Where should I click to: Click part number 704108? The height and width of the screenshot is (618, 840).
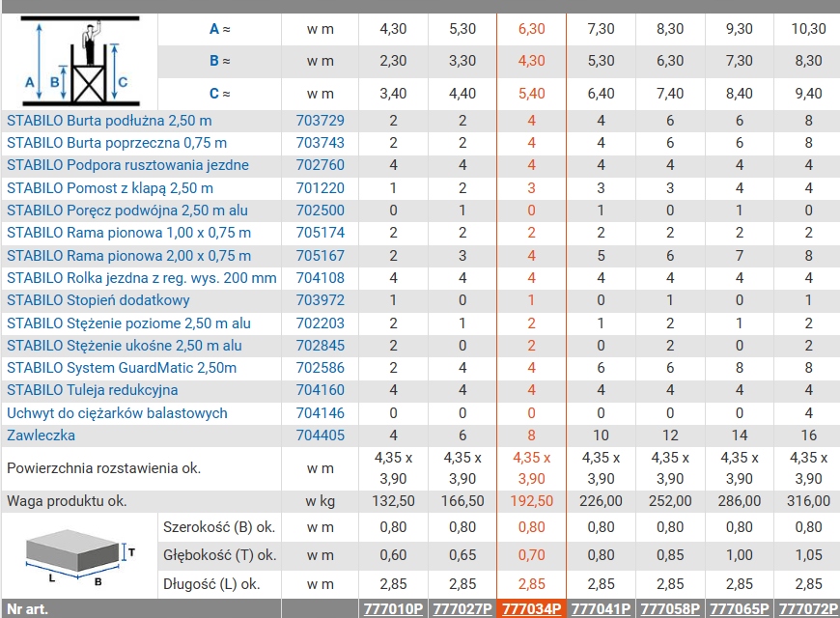pos(321,278)
